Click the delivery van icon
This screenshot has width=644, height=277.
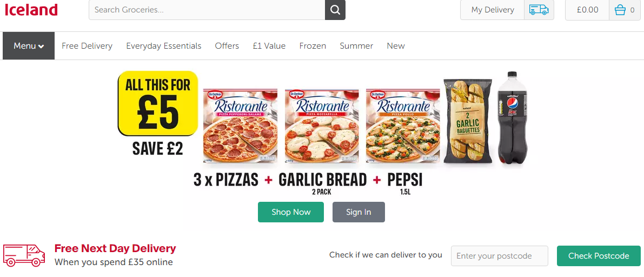[x=539, y=10]
